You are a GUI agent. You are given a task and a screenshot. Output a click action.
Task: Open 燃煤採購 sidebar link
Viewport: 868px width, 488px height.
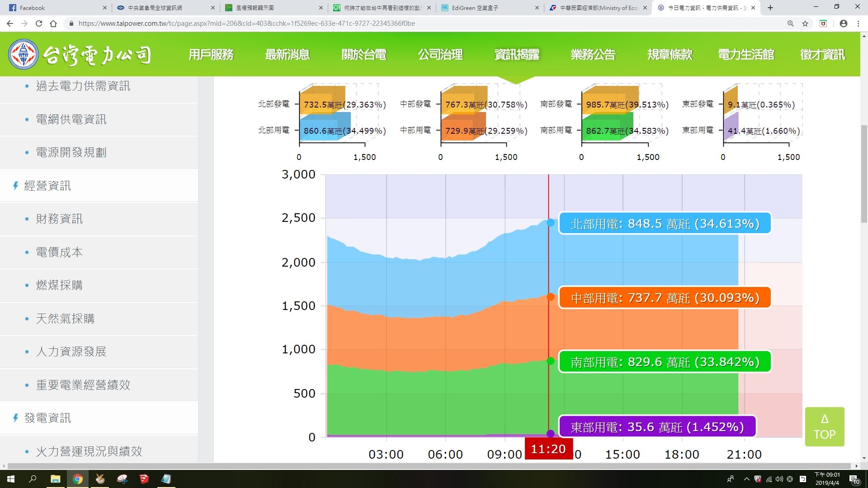tap(60, 285)
